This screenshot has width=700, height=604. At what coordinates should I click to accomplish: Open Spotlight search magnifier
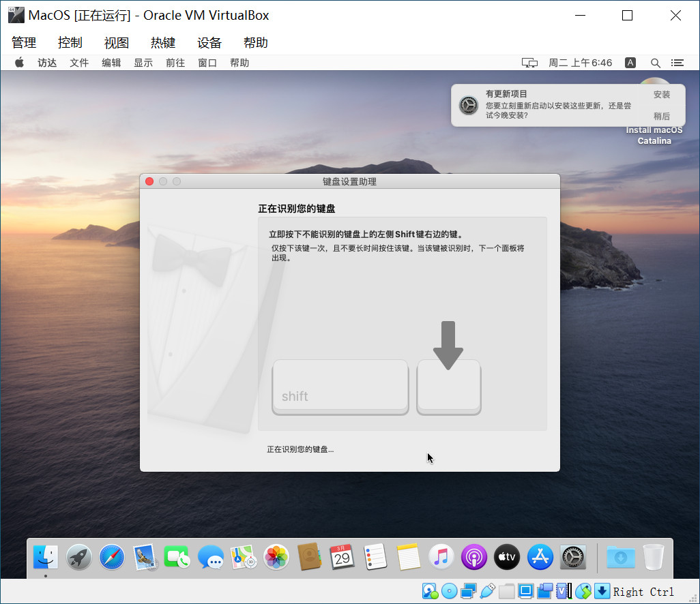click(x=656, y=63)
